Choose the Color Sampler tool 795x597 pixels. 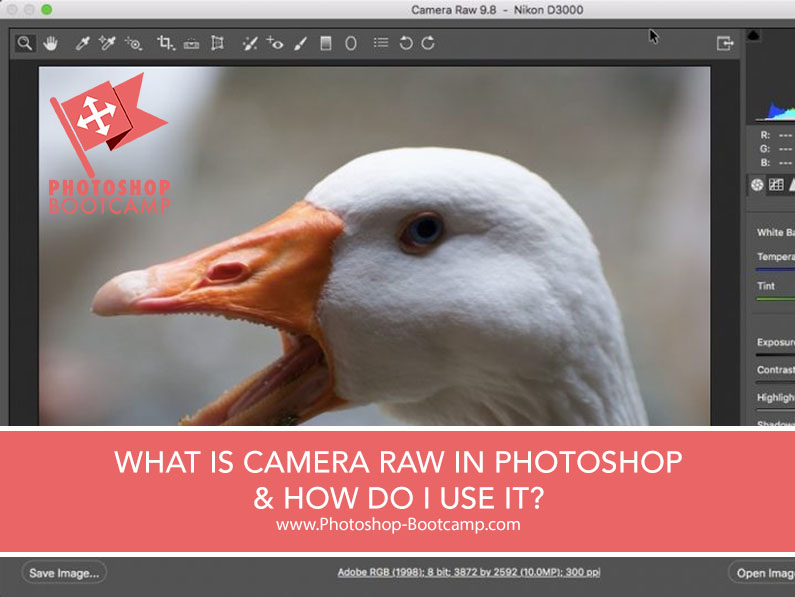tap(107, 43)
